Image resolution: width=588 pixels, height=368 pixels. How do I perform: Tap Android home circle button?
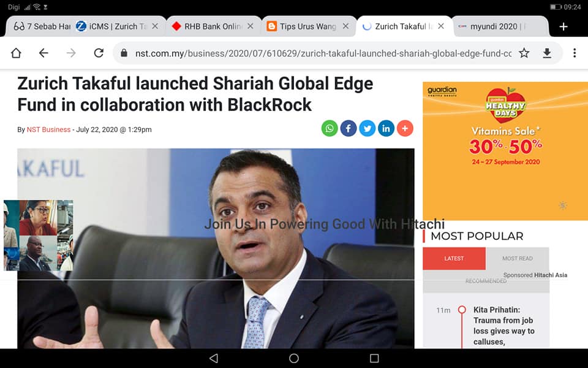click(x=294, y=358)
